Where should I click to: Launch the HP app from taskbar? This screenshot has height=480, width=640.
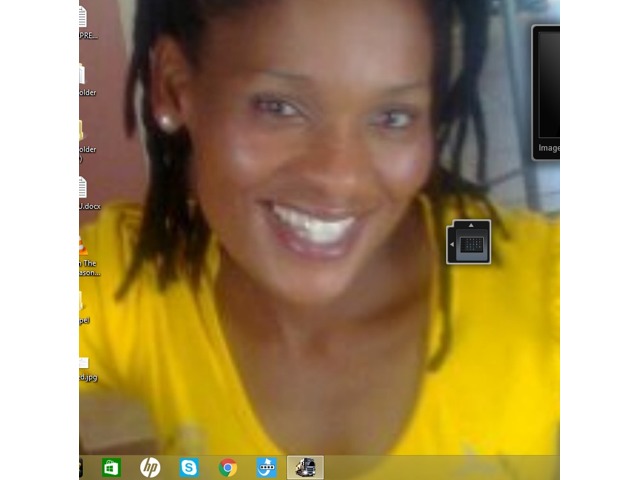[150, 467]
